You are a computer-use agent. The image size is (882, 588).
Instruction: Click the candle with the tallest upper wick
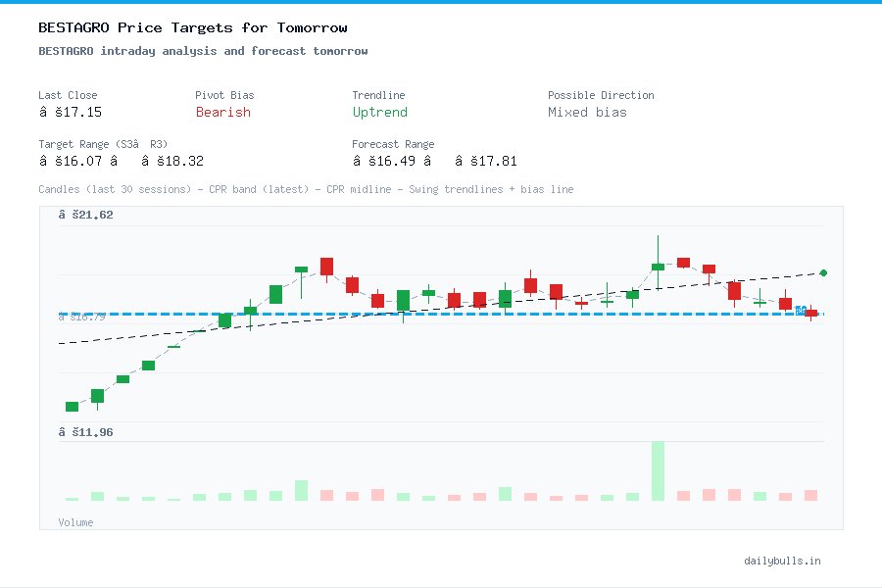click(658, 263)
